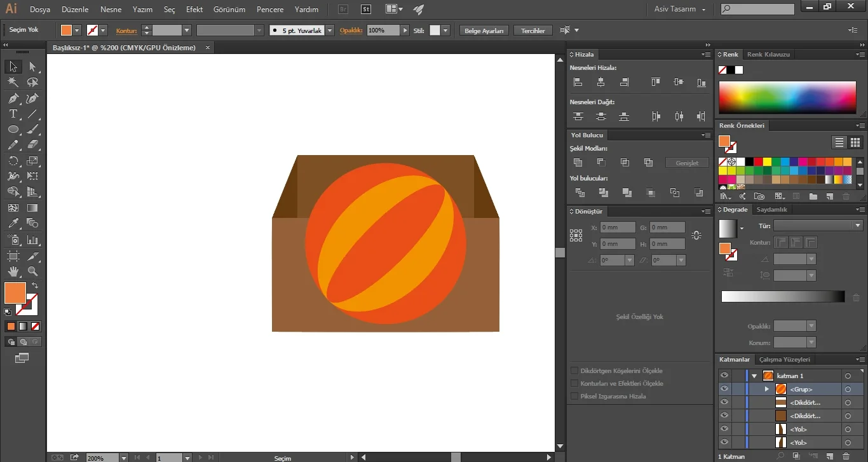Click the large orange fill swatch in toolbox
The width and height of the screenshot is (868, 462).
pyautogui.click(x=15, y=293)
